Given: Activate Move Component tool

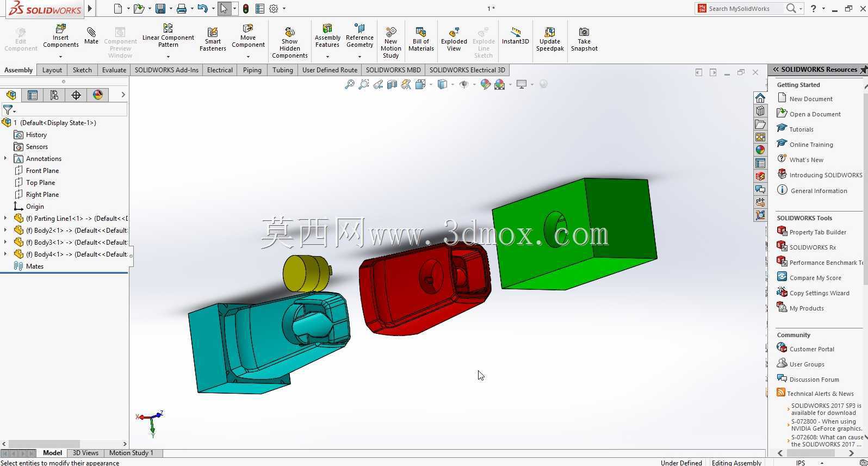Looking at the screenshot, I should click(x=248, y=35).
